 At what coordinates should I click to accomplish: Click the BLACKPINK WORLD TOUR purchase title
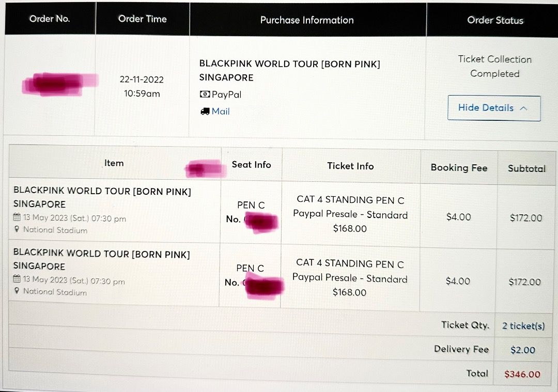pyautogui.click(x=289, y=70)
